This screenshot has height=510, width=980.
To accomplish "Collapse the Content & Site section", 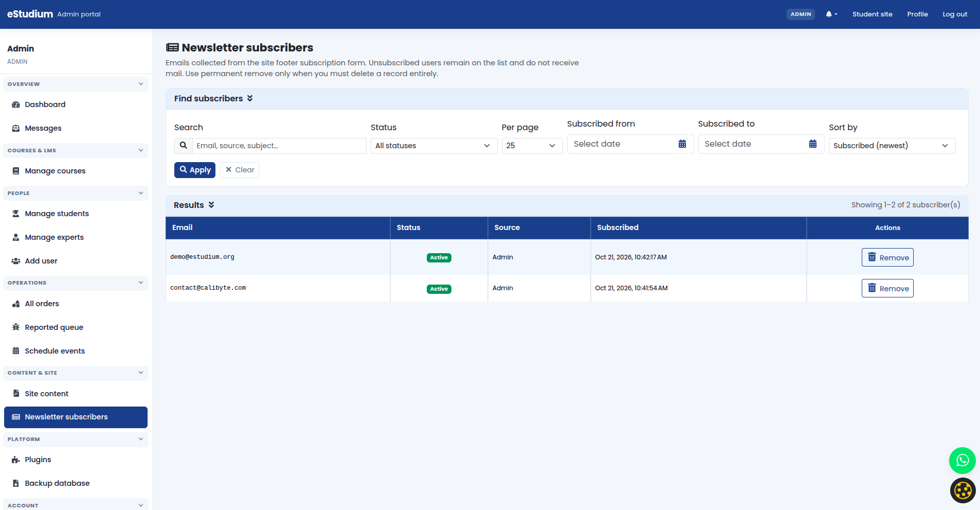I will (76, 373).
